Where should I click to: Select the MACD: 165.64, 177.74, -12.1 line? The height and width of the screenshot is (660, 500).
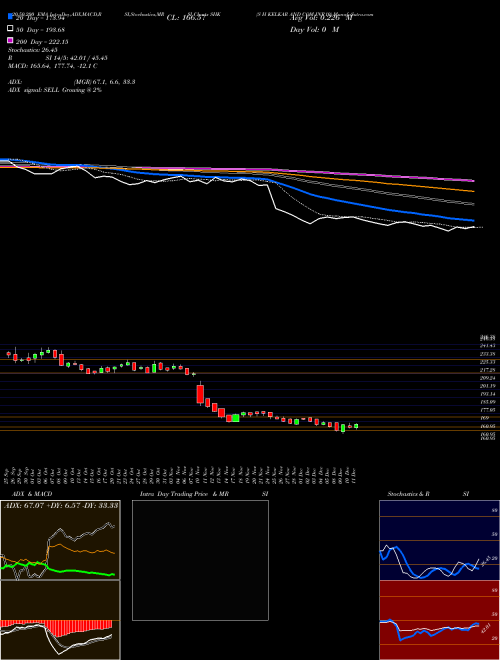pyautogui.click(x=53, y=66)
